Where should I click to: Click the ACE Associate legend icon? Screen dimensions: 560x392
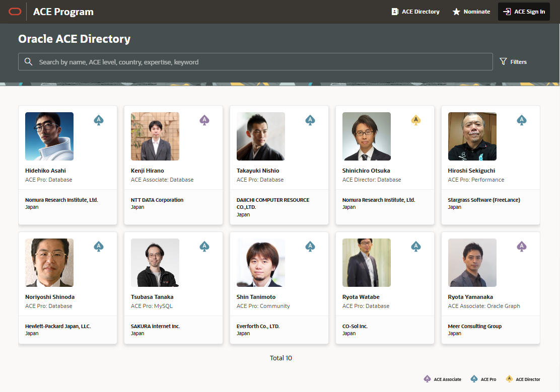(x=427, y=379)
